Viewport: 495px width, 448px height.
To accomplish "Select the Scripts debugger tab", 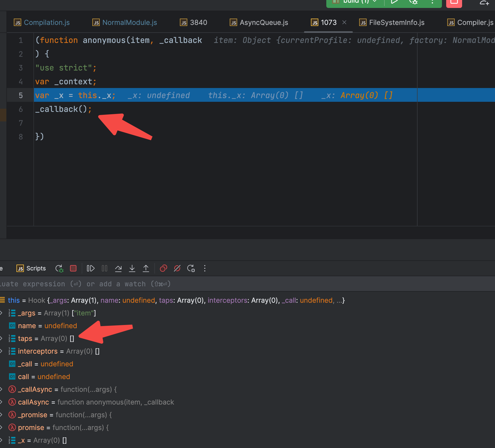I will pos(31,269).
